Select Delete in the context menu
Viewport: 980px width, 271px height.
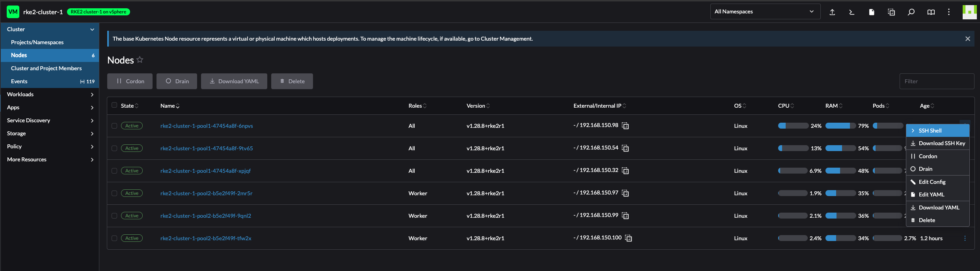coord(938,220)
